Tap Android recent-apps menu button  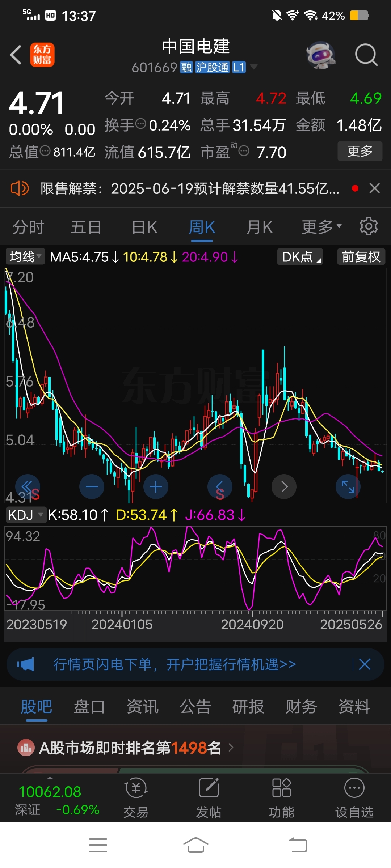[x=98, y=845]
